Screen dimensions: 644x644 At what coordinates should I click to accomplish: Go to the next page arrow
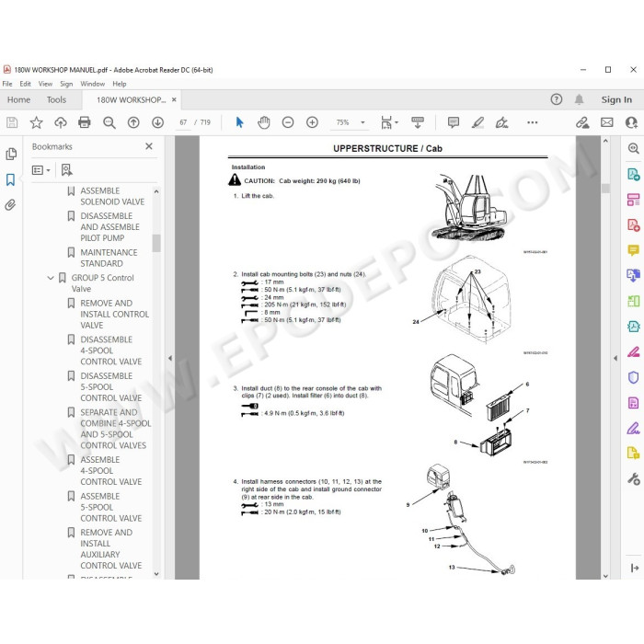(157, 122)
